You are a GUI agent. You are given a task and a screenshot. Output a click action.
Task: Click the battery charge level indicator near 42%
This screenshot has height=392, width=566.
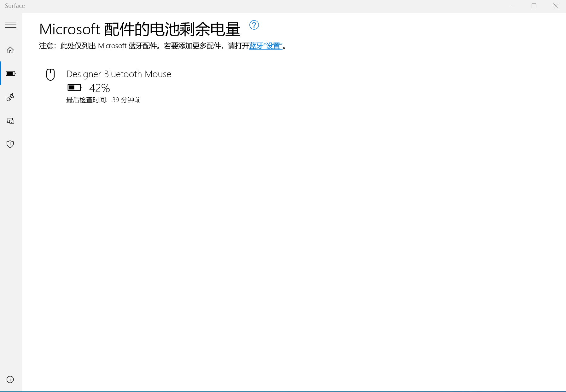pyautogui.click(x=74, y=87)
